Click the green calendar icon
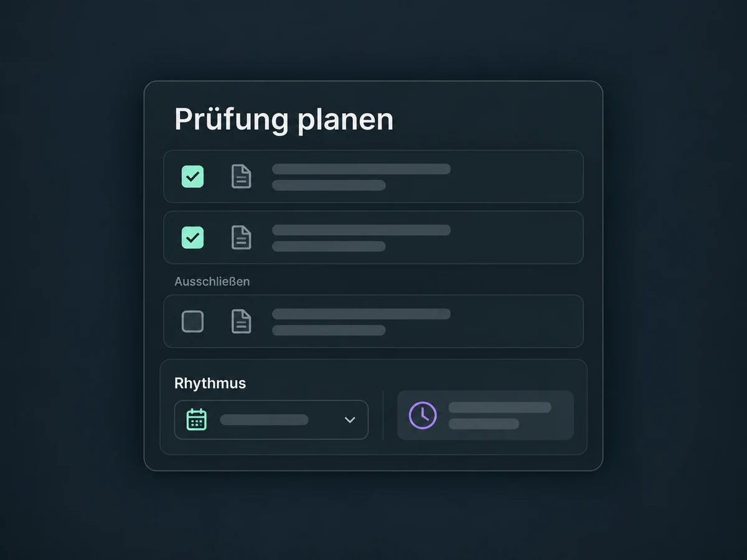 197,419
